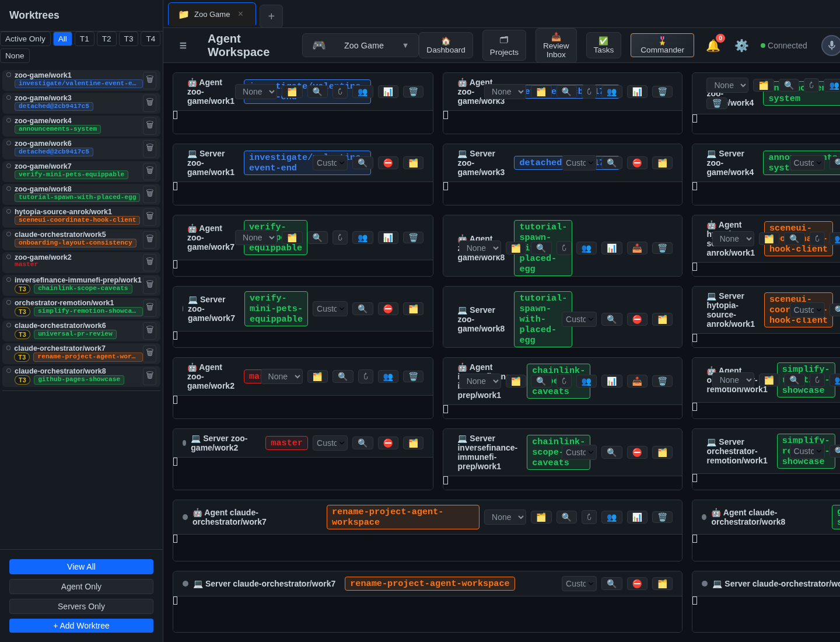
Task: Click the + to open a new tab
Action: (271, 16)
